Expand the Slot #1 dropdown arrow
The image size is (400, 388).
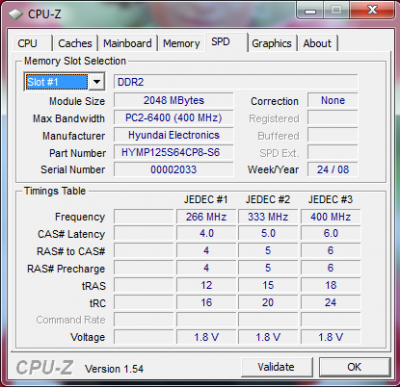(97, 82)
